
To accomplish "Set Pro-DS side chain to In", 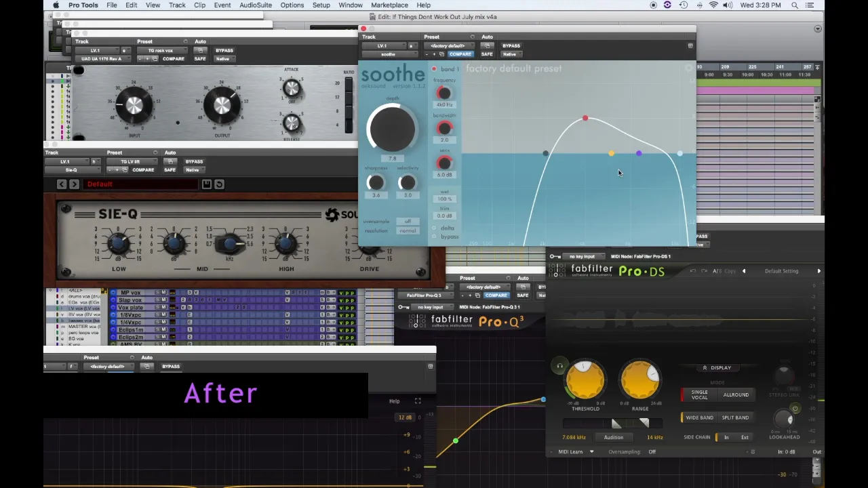I will [x=726, y=437].
